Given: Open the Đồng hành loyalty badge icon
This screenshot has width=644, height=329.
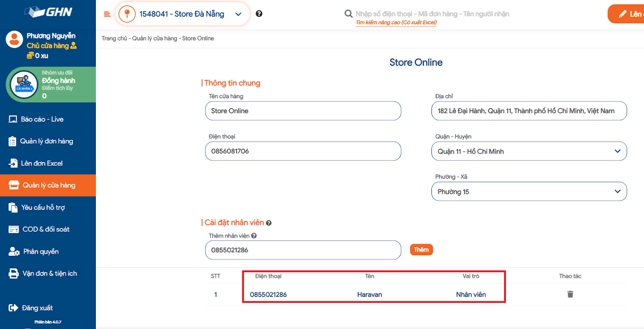Looking at the screenshot, I should pos(24,84).
